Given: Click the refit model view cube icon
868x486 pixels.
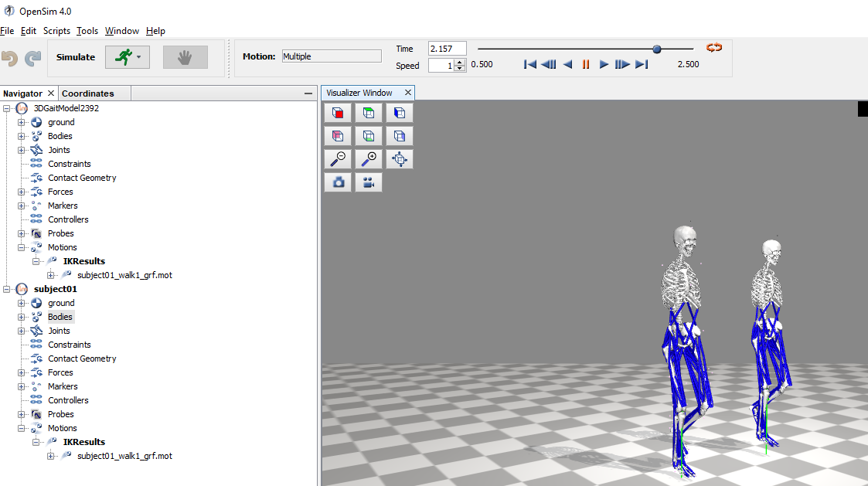Looking at the screenshot, I should (399, 158).
